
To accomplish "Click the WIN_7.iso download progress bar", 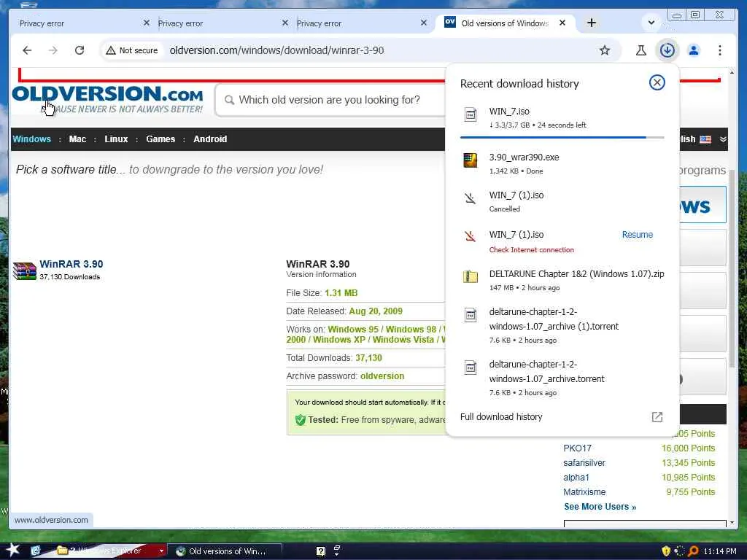I will pos(562,138).
